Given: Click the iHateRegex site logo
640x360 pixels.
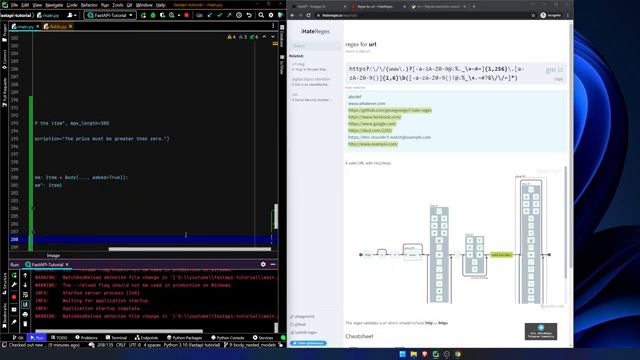Looking at the screenshot, I should pos(315,31).
